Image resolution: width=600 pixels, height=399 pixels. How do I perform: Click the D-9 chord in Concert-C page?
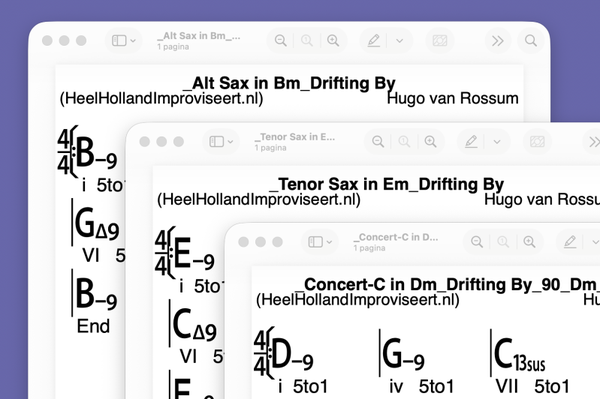pos(292,353)
